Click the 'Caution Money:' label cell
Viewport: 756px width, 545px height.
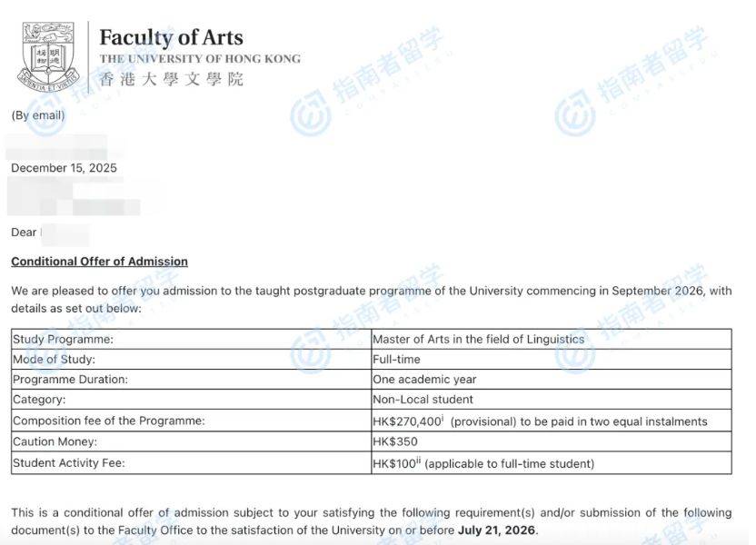click(x=56, y=442)
